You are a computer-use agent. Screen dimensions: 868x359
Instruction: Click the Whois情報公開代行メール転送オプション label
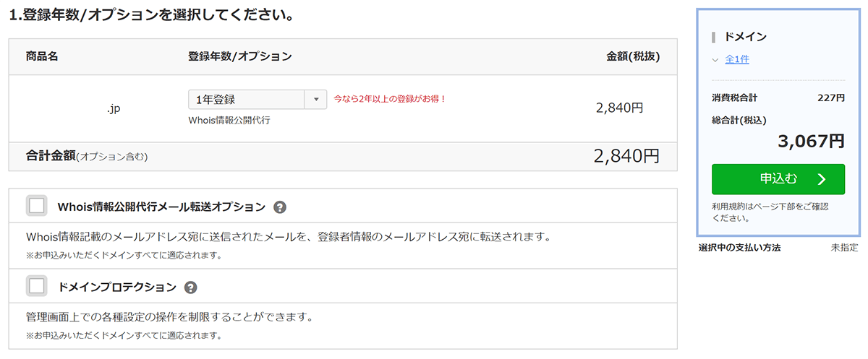(x=161, y=207)
